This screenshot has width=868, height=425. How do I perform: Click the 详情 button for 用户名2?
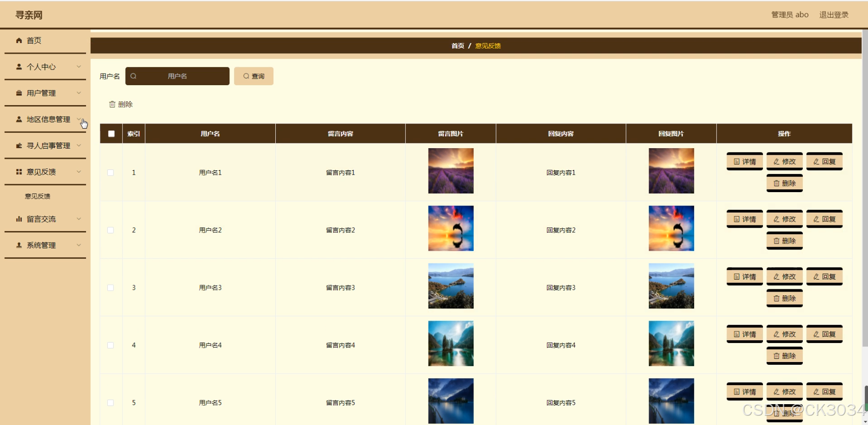(744, 219)
